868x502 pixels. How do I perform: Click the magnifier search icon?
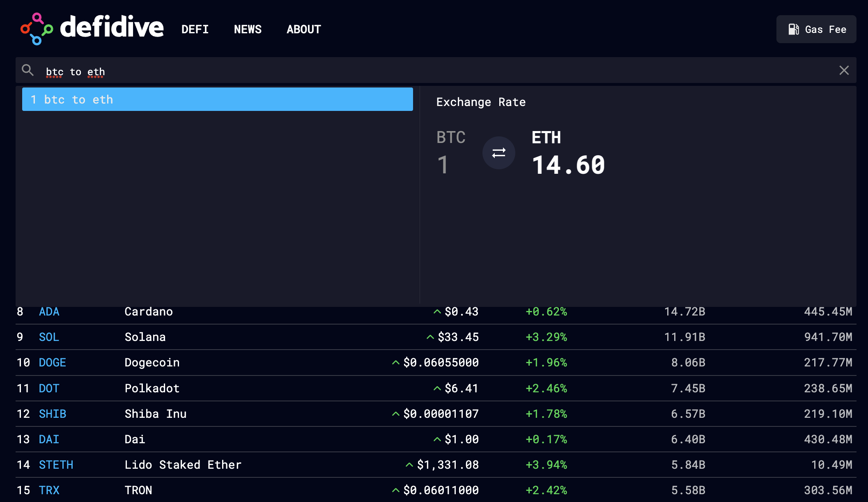(x=28, y=70)
